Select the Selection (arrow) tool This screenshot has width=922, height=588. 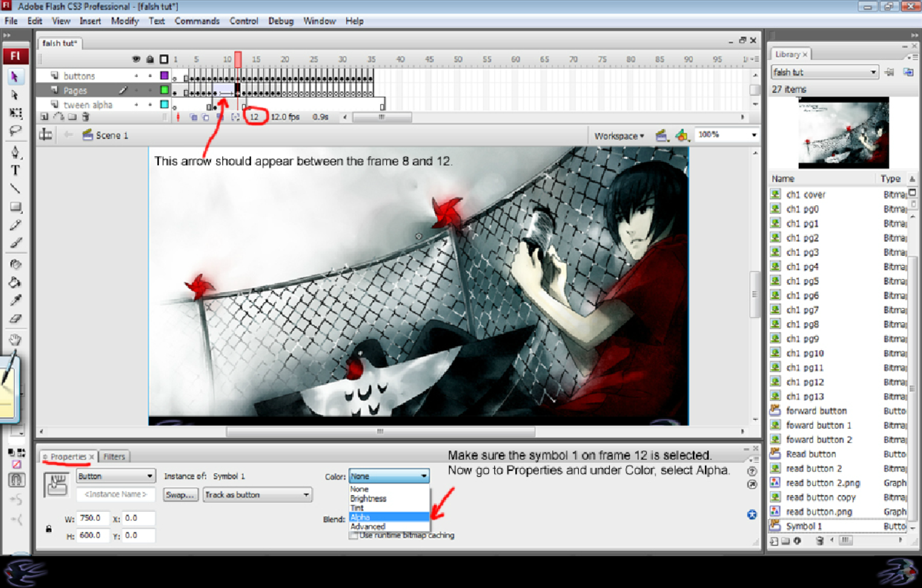point(15,77)
